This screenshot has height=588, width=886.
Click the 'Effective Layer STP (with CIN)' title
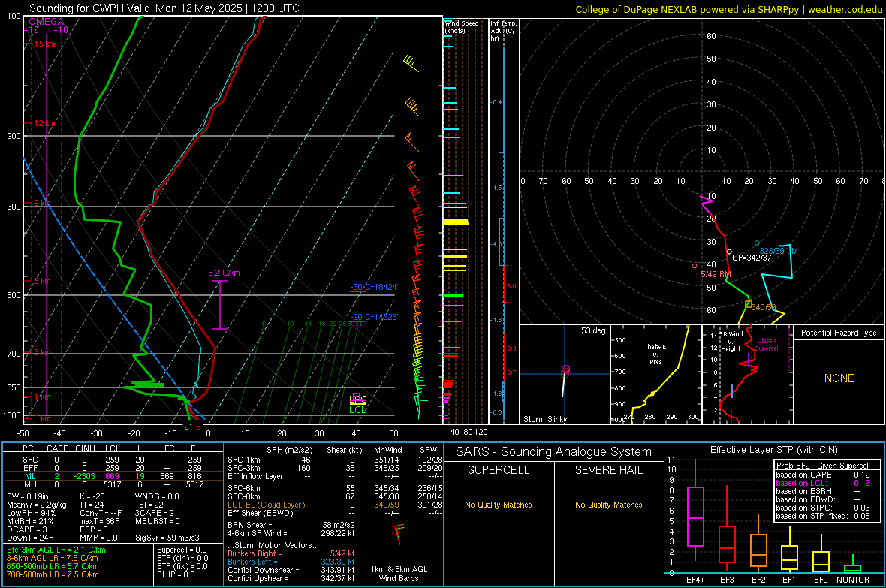[773, 450]
